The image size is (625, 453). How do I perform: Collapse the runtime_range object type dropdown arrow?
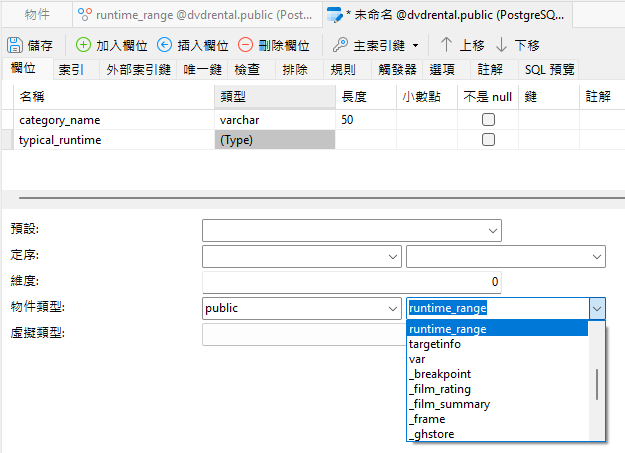[x=597, y=308]
